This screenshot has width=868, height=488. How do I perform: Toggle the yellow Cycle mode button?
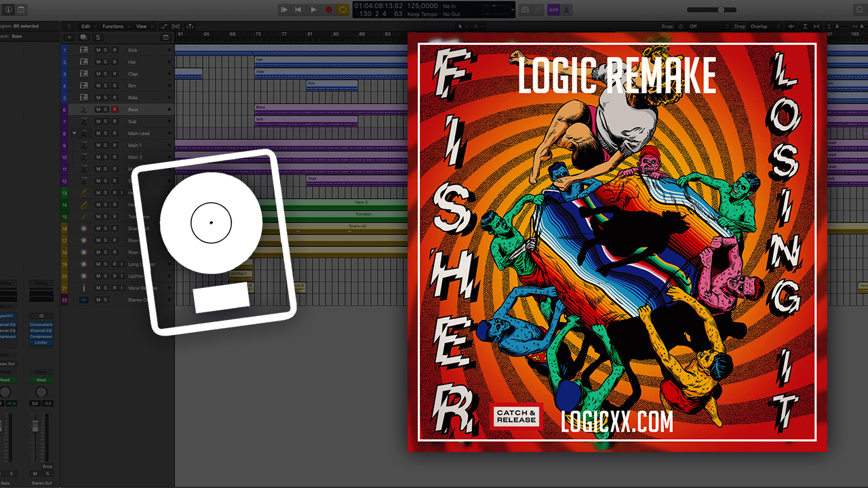(x=342, y=9)
